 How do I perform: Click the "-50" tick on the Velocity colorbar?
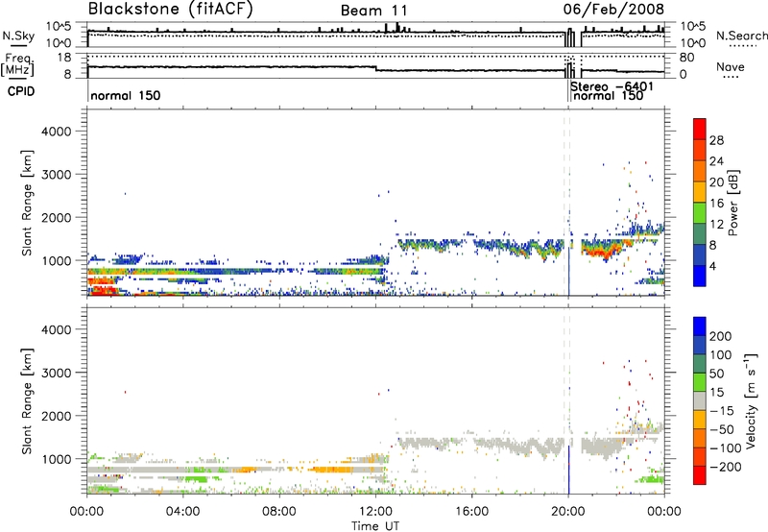[x=722, y=429]
